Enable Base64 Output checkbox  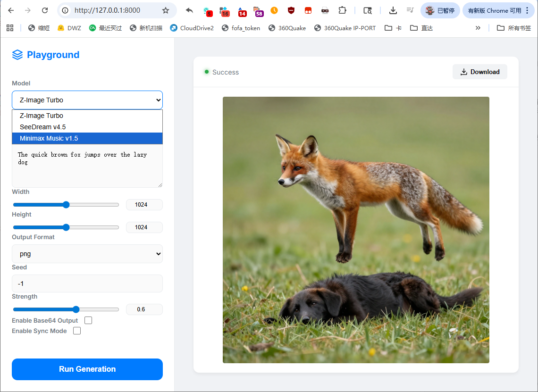pyautogui.click(x=88, y=321)
